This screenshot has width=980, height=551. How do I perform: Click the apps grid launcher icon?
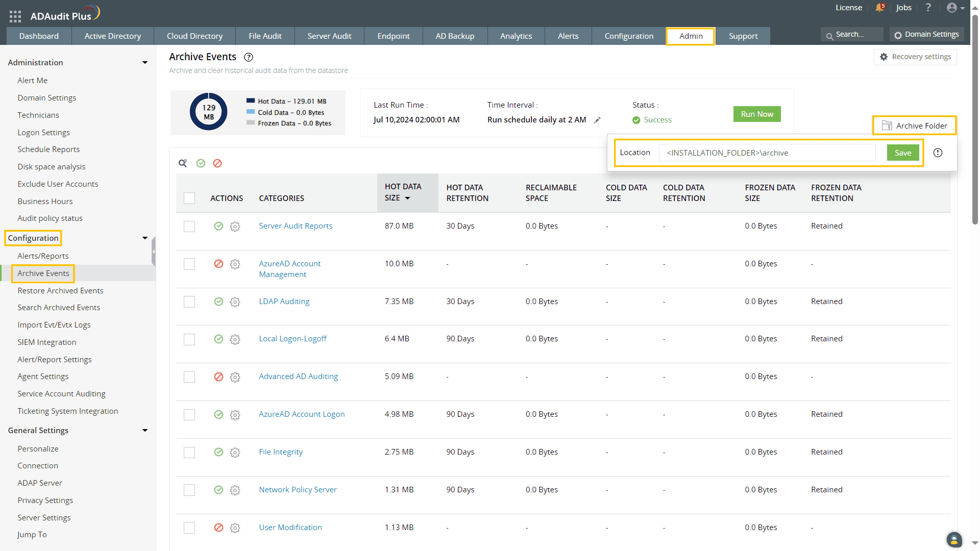[x=15, y=16]
